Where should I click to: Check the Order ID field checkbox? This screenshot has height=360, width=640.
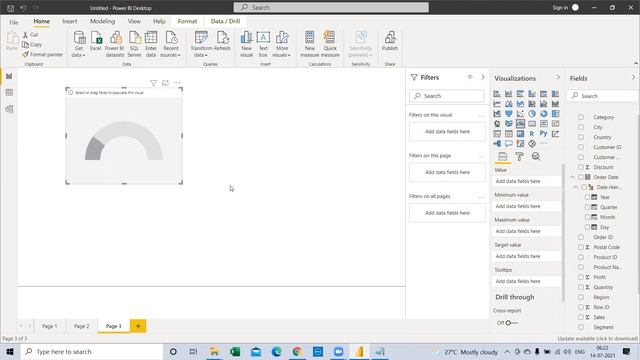click(581, 237)
